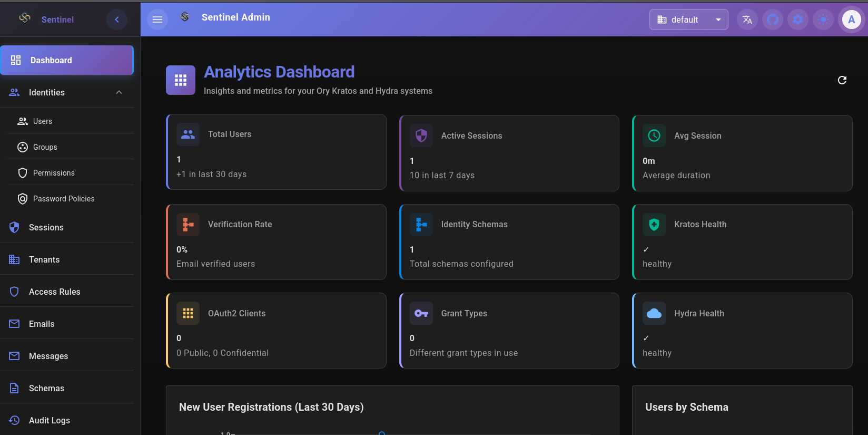
Task: Click the Sentinel logo in sidebar
Action: [25, 18]
